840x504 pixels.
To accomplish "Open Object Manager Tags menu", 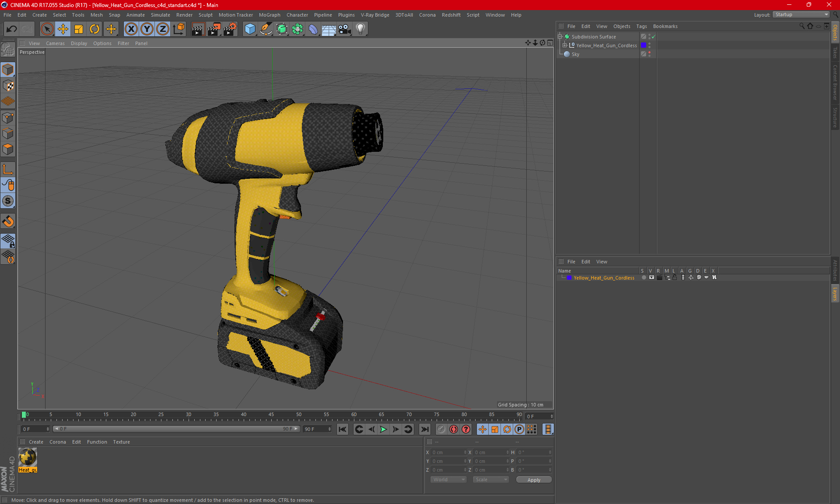I will pos(641,26).
